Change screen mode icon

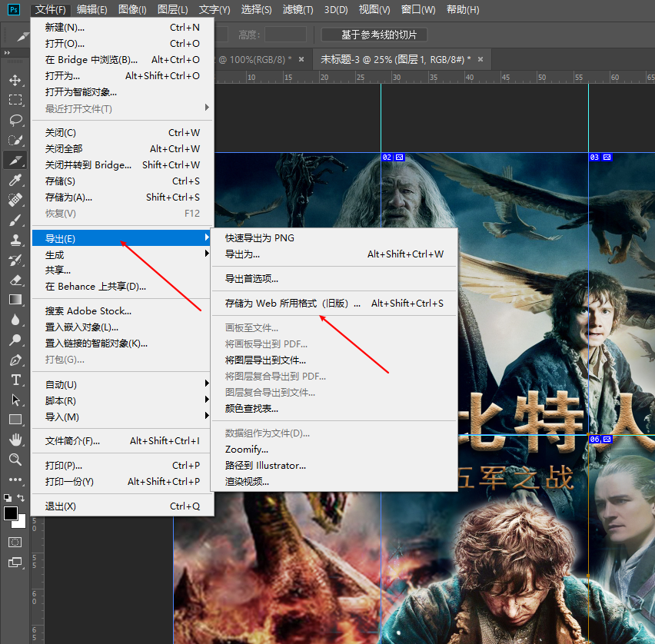[15, 562]
